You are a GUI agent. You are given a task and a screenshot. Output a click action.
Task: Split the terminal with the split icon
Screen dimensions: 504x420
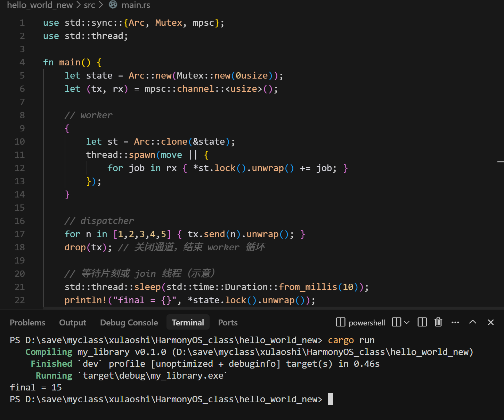coord(422,322)
